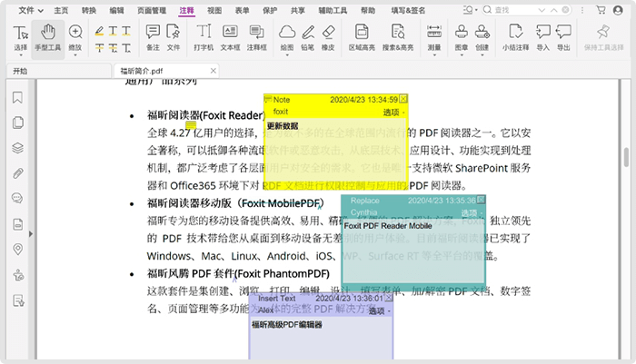This screenshot has width=636, height=364.
Task: Toggle Keep Tool Selected pin (保持工具选择)
Action: coord(603,37)
